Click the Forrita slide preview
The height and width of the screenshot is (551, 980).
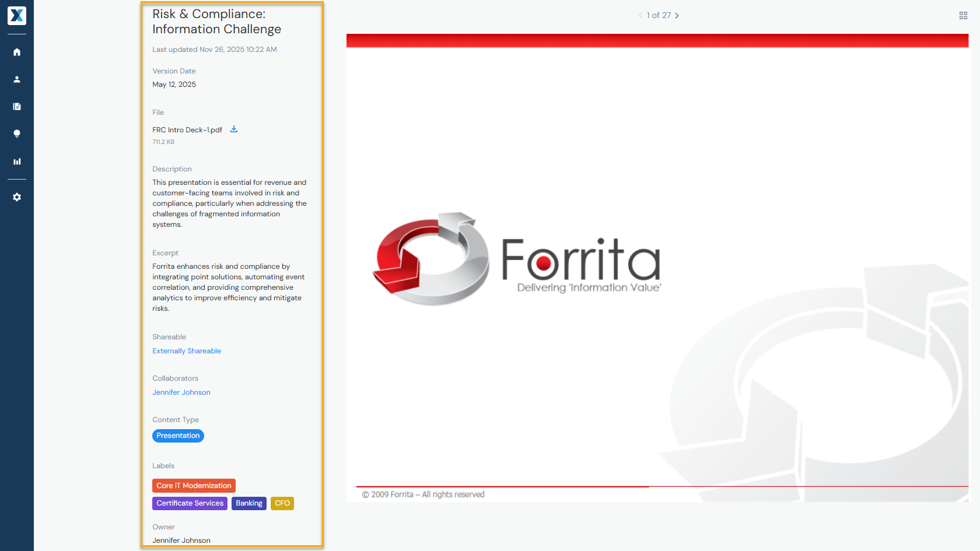(657, 268)
